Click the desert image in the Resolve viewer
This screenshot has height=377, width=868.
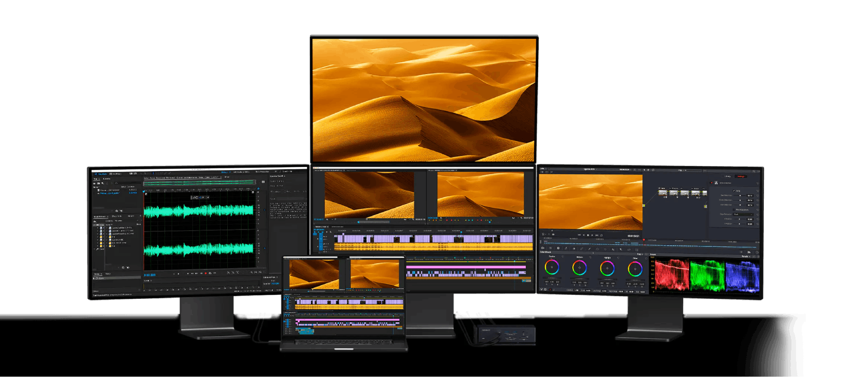[x=591, y=202]
